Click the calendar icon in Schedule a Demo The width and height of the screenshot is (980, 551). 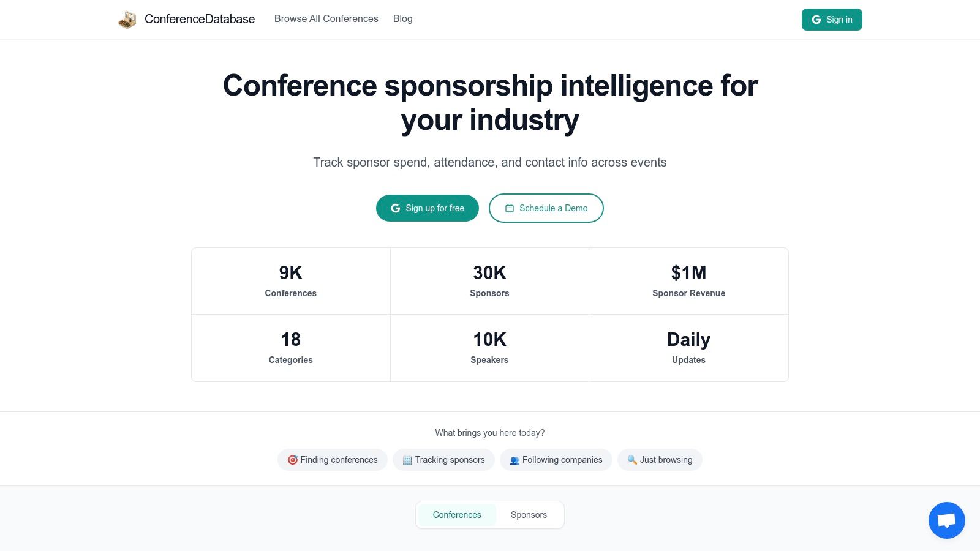pyautogui.click(x=509, y=208)
